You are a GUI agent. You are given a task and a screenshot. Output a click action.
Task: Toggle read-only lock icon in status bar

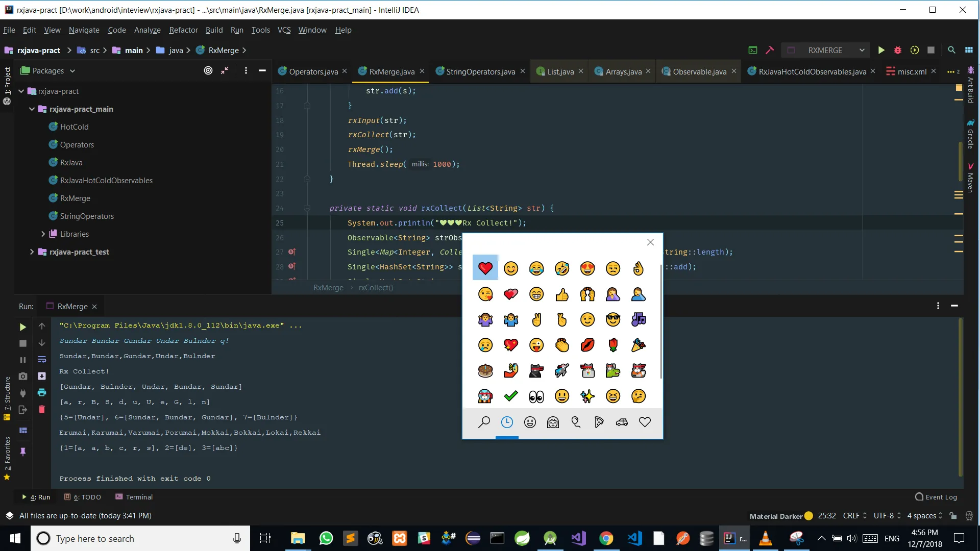pyautogui.click(x=953, y=516)
